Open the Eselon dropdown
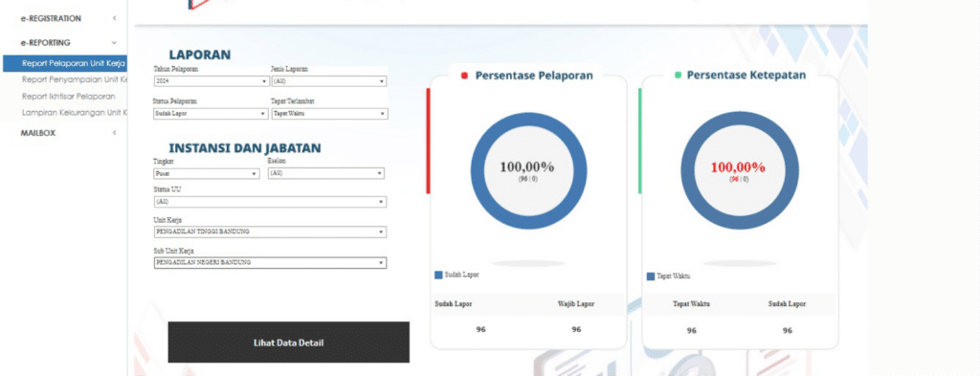This screenshot has width=980, height=376. click(325, 173)
